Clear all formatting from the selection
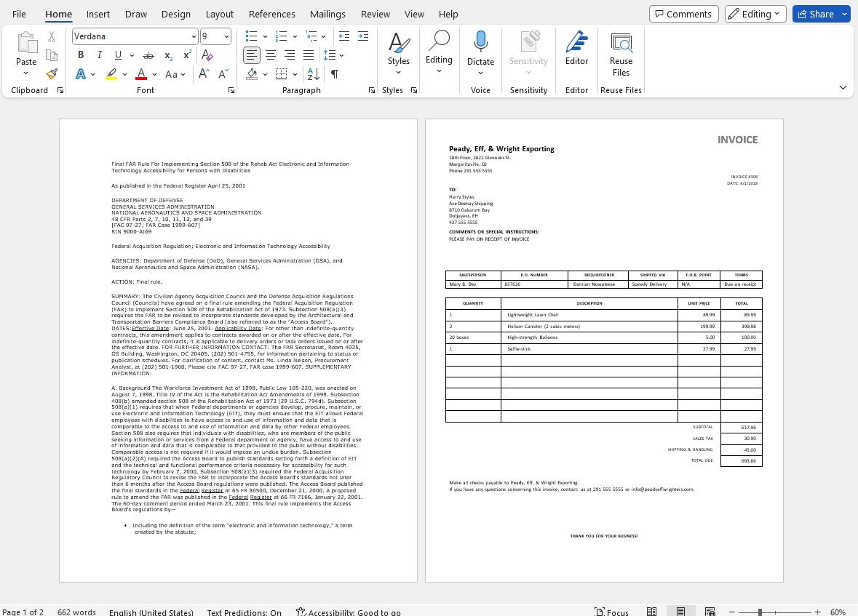 point(207,55)
